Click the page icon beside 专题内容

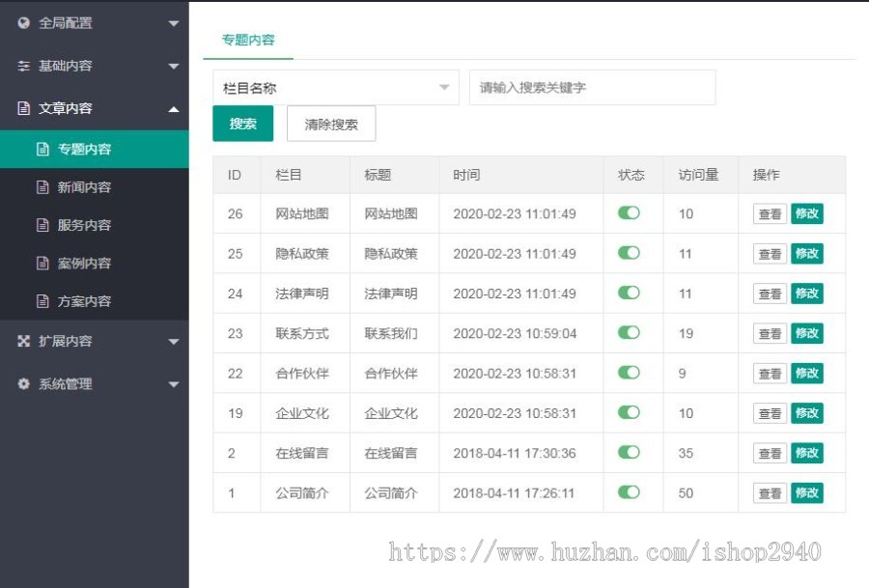point(42,149)
